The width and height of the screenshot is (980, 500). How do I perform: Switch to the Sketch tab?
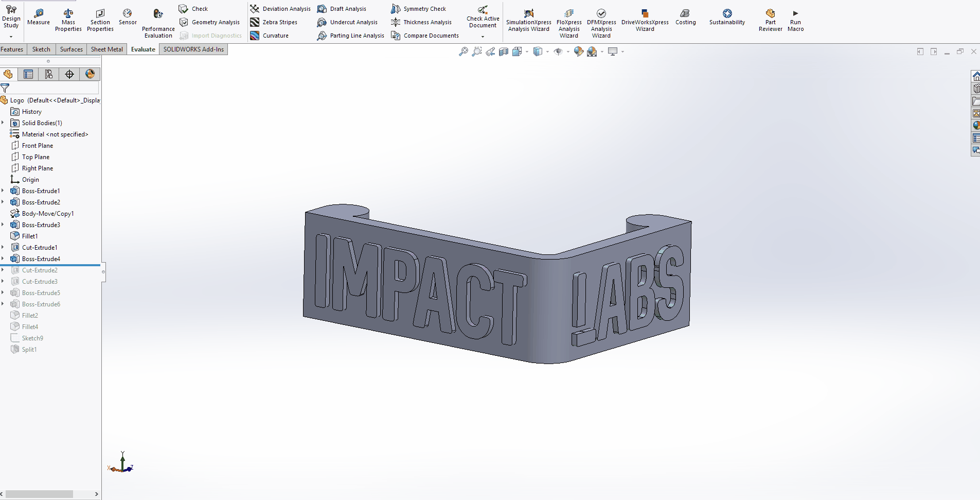(x=41, y=49)
